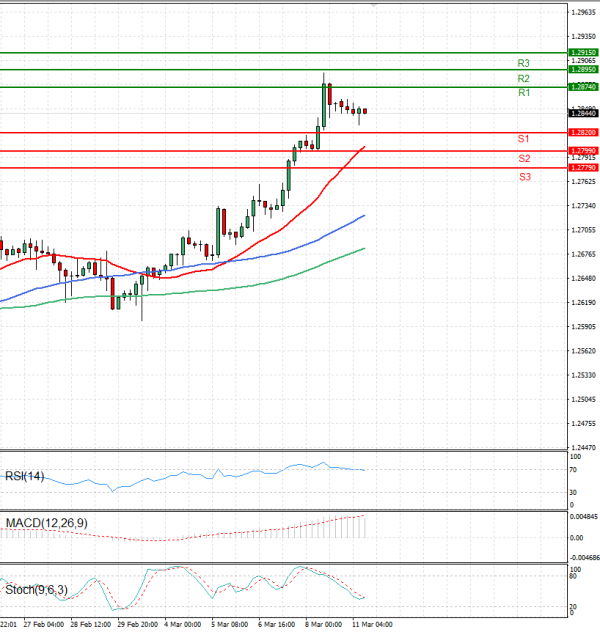This screenshot has width=600, height=632.
Task: Select the 1.27990 red price tag
Action: (584, 150)
